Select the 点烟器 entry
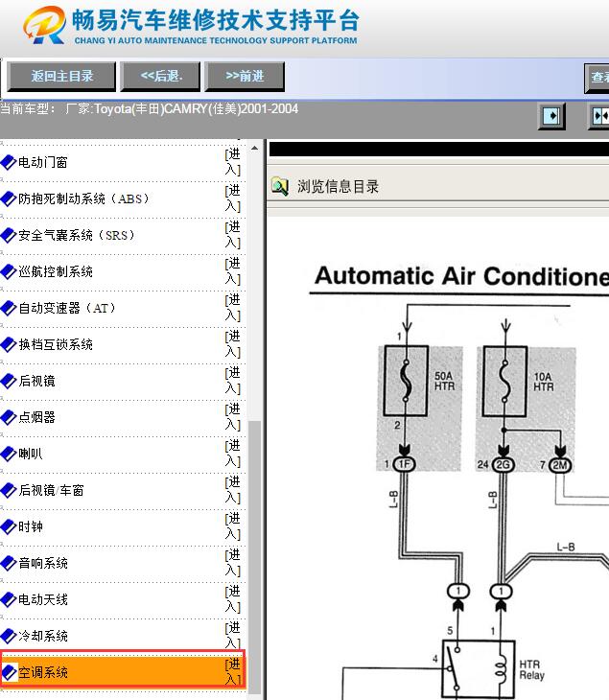 [36, 417]
